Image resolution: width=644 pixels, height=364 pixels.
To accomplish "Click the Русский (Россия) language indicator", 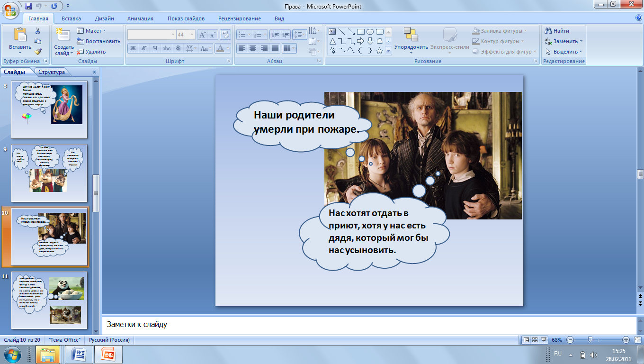I will (110, 340).
